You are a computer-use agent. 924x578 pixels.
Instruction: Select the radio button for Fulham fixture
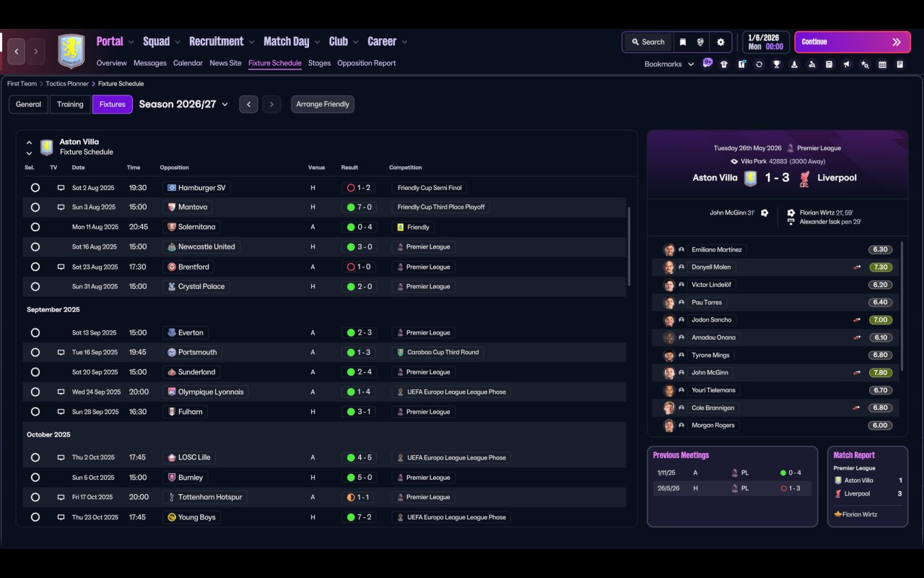click(x=35, y=412)
